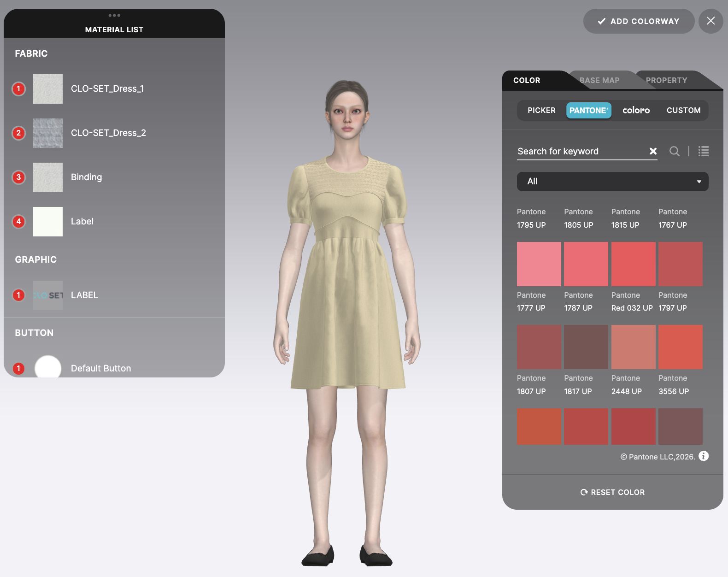The width and height of the screenshot is (728, 577).
Task: Select red badge 1 for CLO-SET_Dress_1
Action: pyautogui.click(x=18, y=88)
